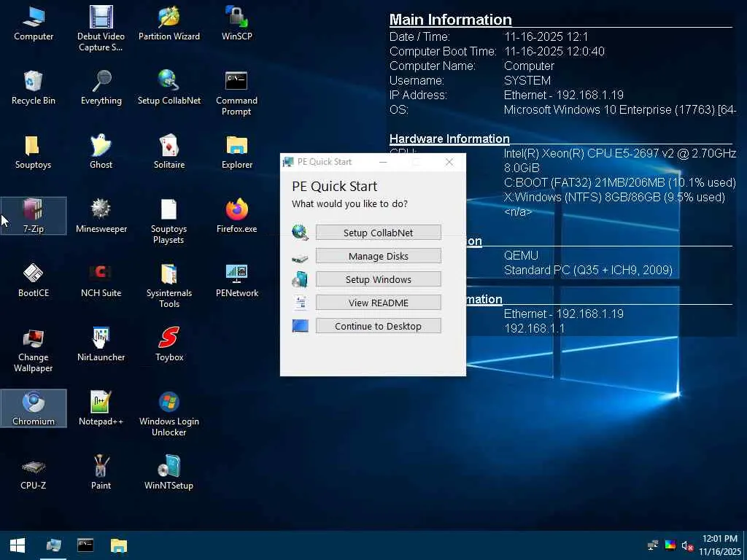
Task: Click globe icon beside Setup CollabNet button
Action: coord(300,233)
